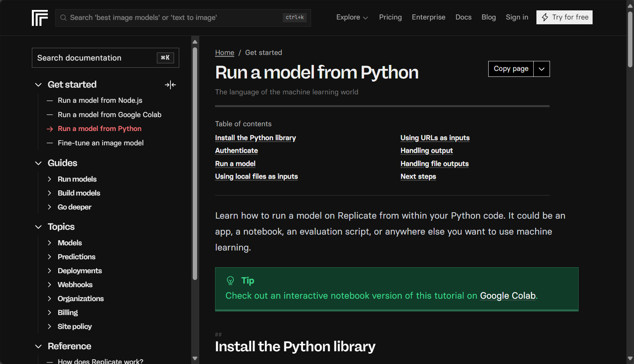Click the sidebar scrollbar thumb

tap(195, 164)
